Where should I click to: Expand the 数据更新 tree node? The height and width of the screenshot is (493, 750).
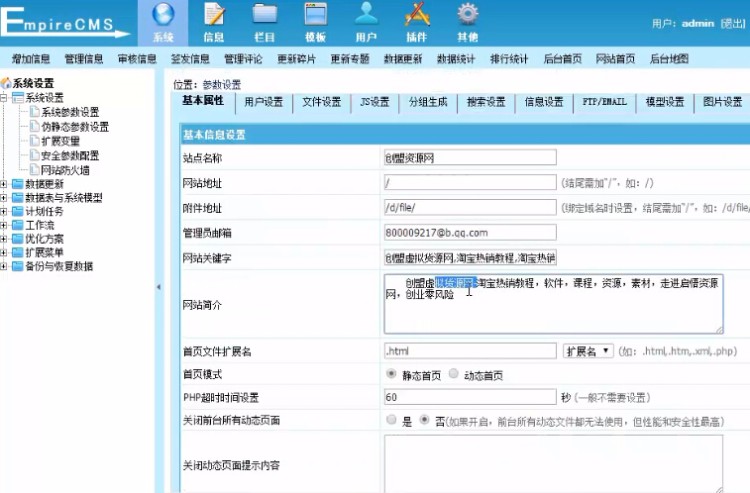pos(4,184)
